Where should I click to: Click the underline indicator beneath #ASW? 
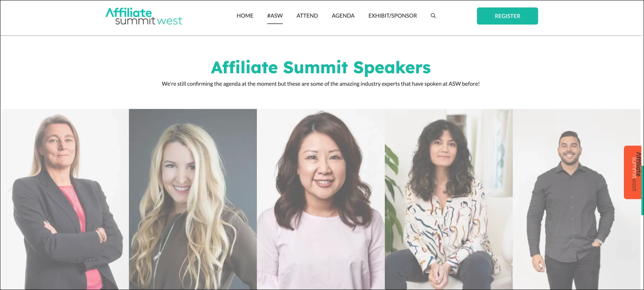[x=275, y=23]
